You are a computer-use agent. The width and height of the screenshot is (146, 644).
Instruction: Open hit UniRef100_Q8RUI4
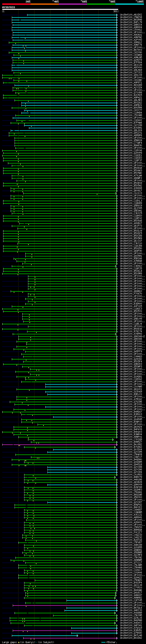[x=131, y=25]
